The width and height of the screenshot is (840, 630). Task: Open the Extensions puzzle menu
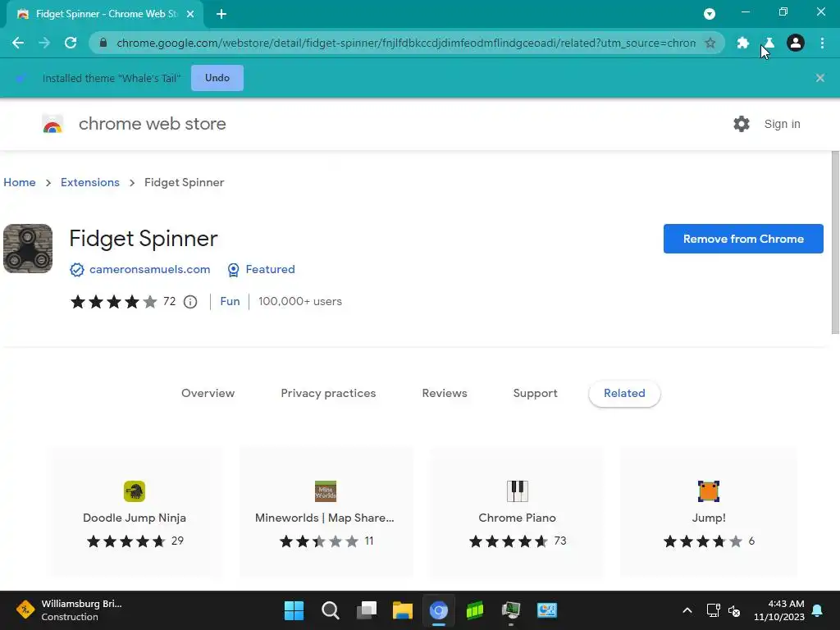[742, 43]
